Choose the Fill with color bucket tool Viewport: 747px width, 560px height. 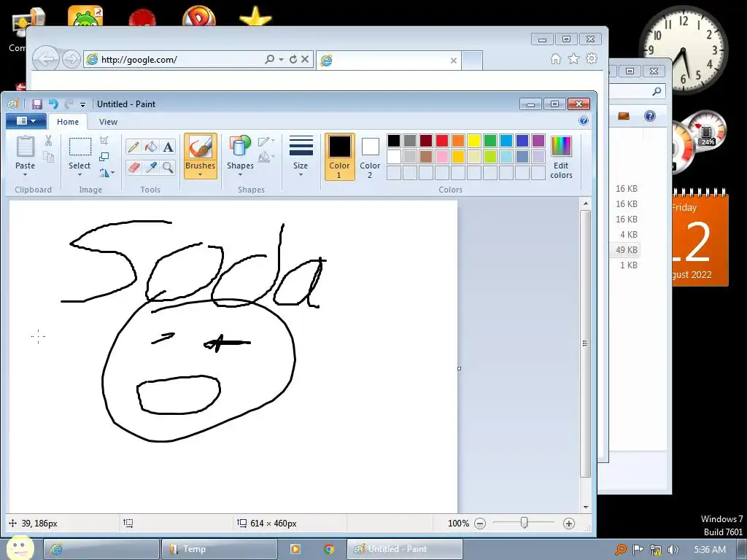[151, 147]
